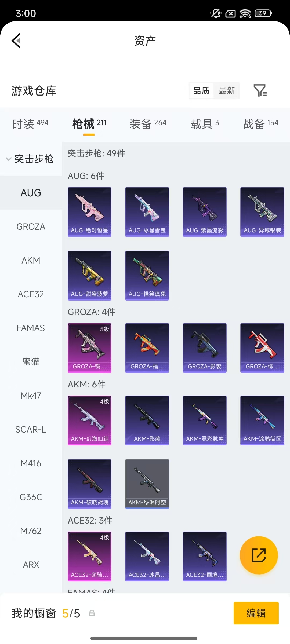Switch to the 装备 264 tab
This screenshot has width=290, height=644.
[148, 124]
